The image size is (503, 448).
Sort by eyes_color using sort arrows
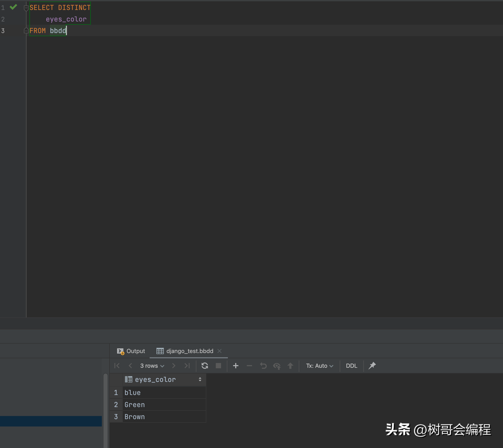click(200, 380)
